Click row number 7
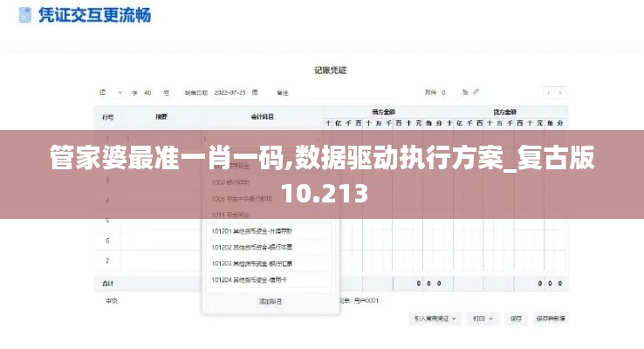 point(107,261)
